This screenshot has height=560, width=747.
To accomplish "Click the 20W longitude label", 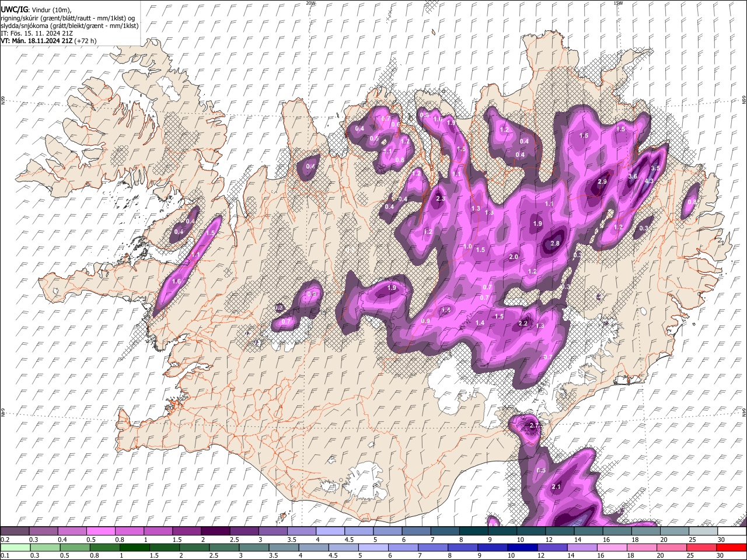I will click(310, 3).
